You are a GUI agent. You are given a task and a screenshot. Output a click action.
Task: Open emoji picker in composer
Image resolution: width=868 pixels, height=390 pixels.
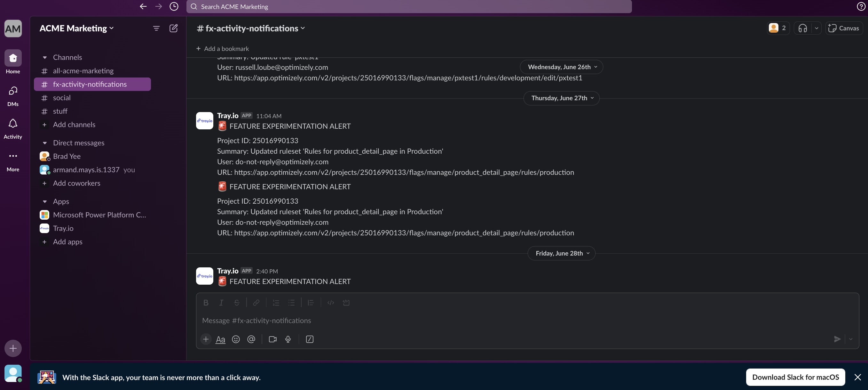(236, 339)
